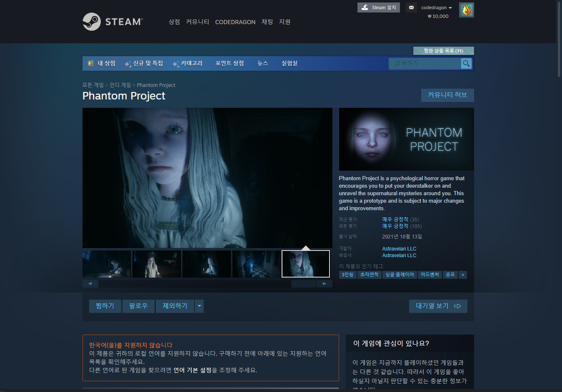Viewport: 562px width, 392px height.
Task: Open 찜한 상품 목록 (11) button
Action: tap(443, 51)
